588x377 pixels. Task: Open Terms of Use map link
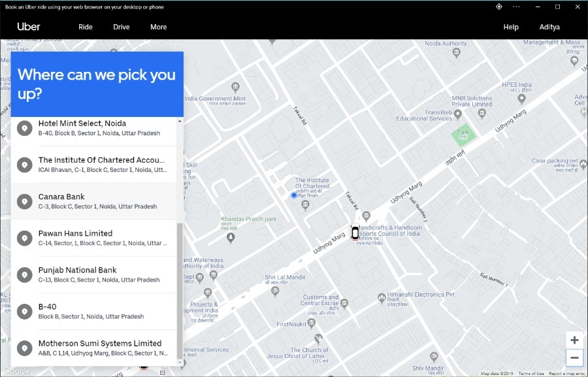click(531, 374)
